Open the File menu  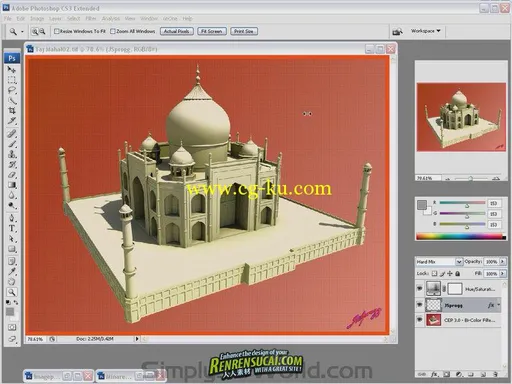coord(8,18)
